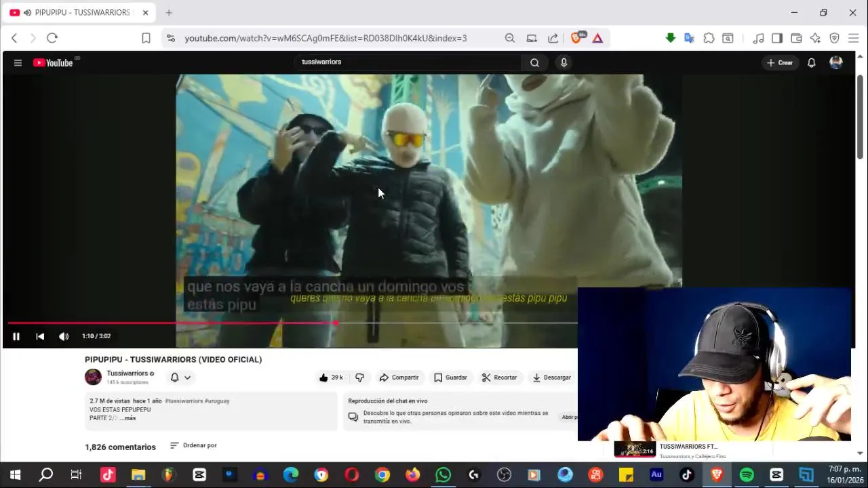Open a new browser tab with the plus

tap(169, 13)
